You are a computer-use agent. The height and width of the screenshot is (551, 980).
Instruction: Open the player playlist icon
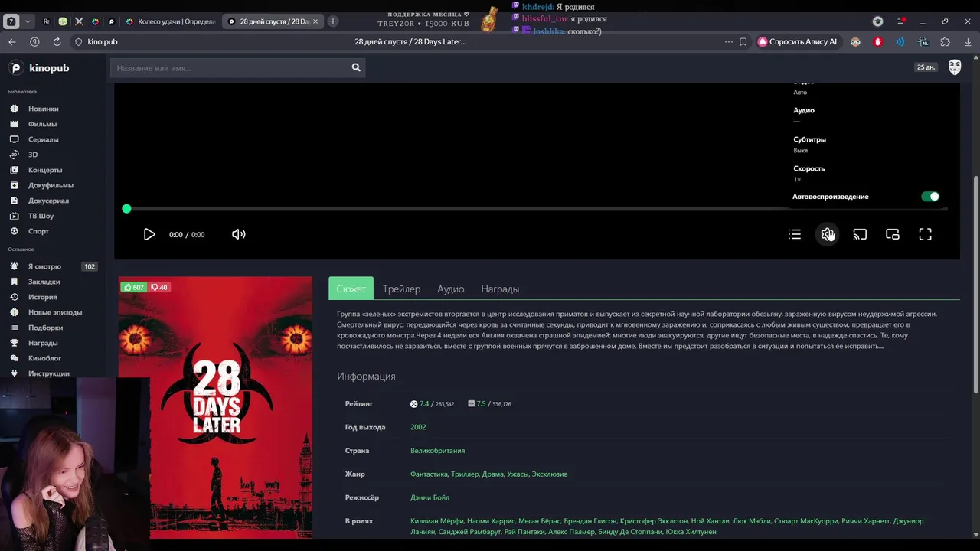(795, 234)
